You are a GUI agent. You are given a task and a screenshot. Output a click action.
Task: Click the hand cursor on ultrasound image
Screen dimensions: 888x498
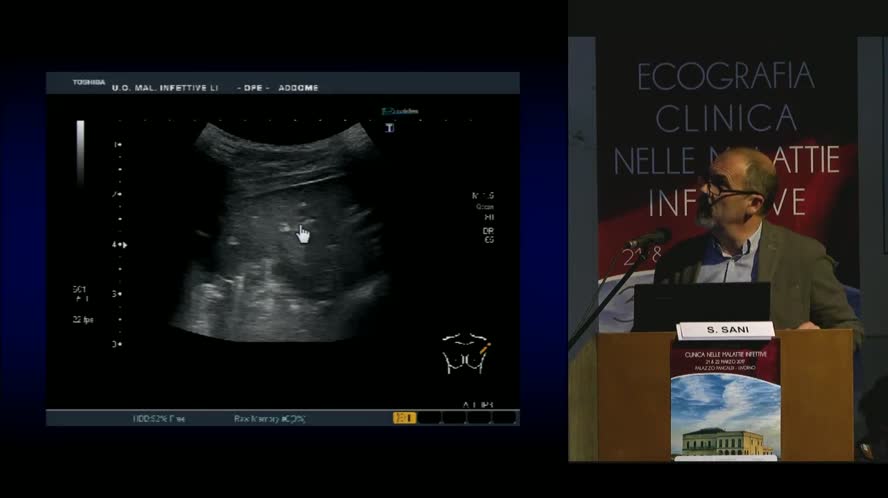(x=303, y=234)
